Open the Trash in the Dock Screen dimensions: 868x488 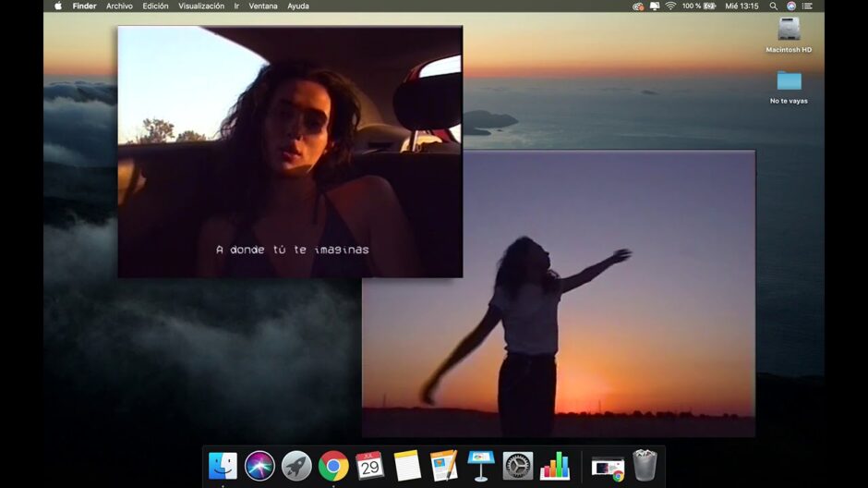click(x=645, y=466)
